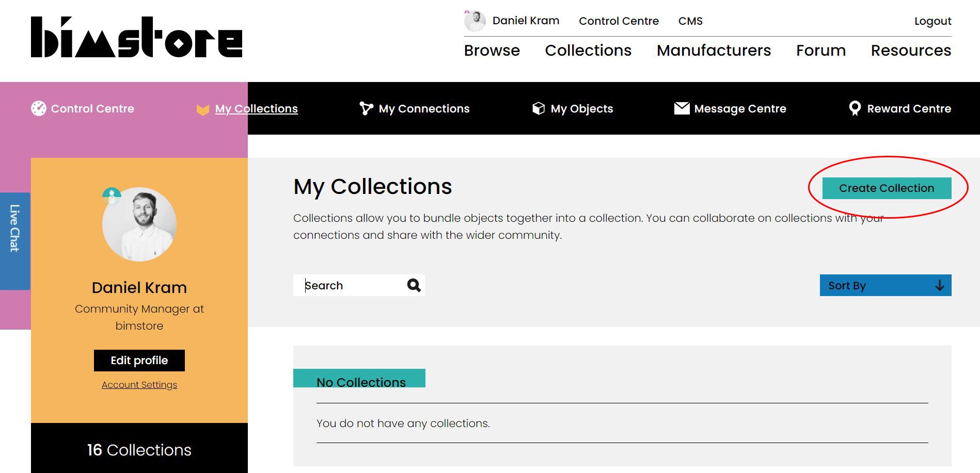Viewport: 980px width, 473px height.
Task: Click the My Connections network icon
Action: point(366,108)
